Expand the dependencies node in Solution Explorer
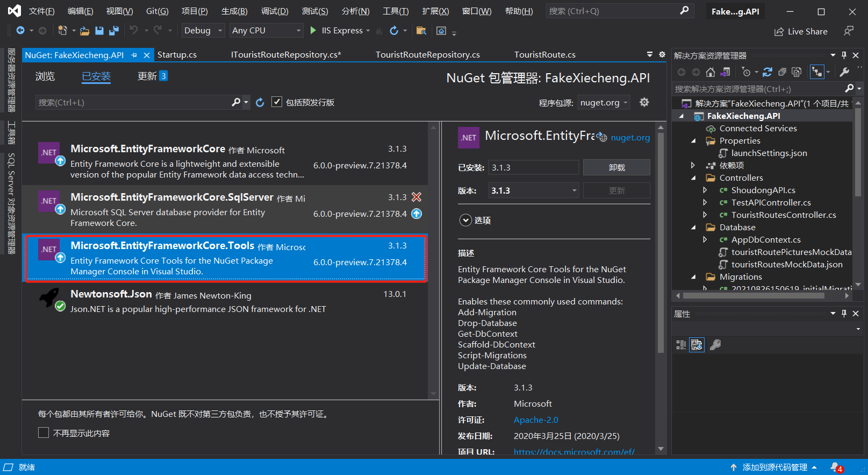The image size is (868, 475). 693,165
